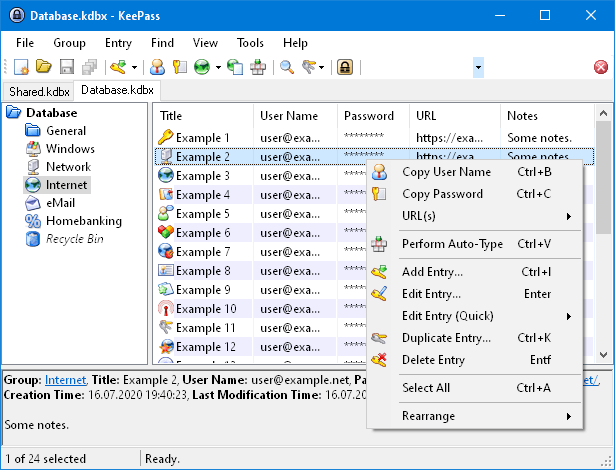Sort by the Notes column header
615x470 pixels.
coord(548,116)
